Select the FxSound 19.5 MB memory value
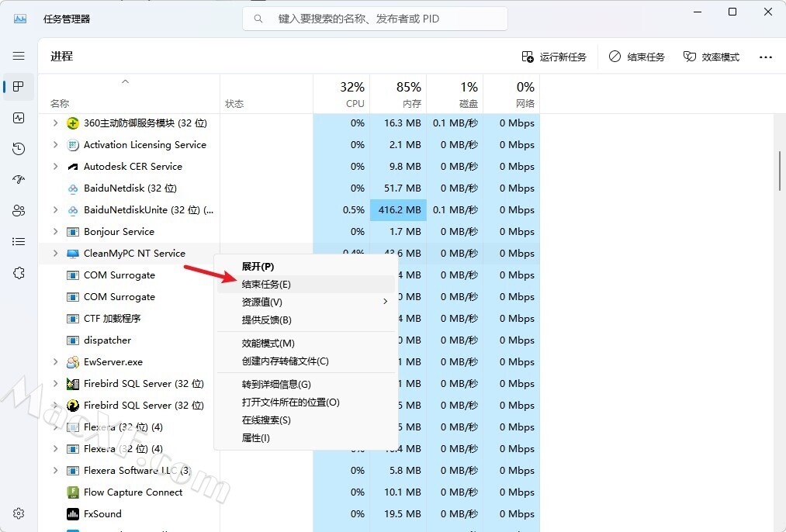This screenshot has height=532, width=786. click(403, 514)
